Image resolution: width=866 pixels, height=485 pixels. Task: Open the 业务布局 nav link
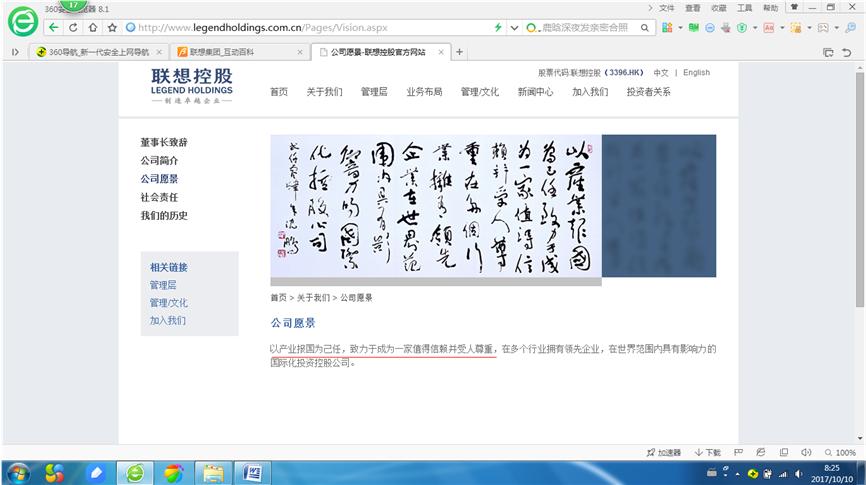[x=424, y=92]
